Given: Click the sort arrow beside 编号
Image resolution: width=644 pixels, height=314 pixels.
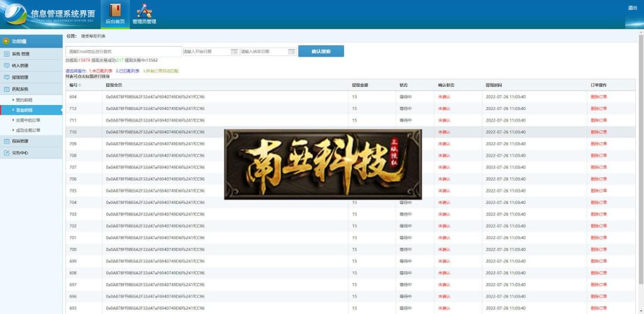Looking at the screenshot, I should tap(80, 85).
